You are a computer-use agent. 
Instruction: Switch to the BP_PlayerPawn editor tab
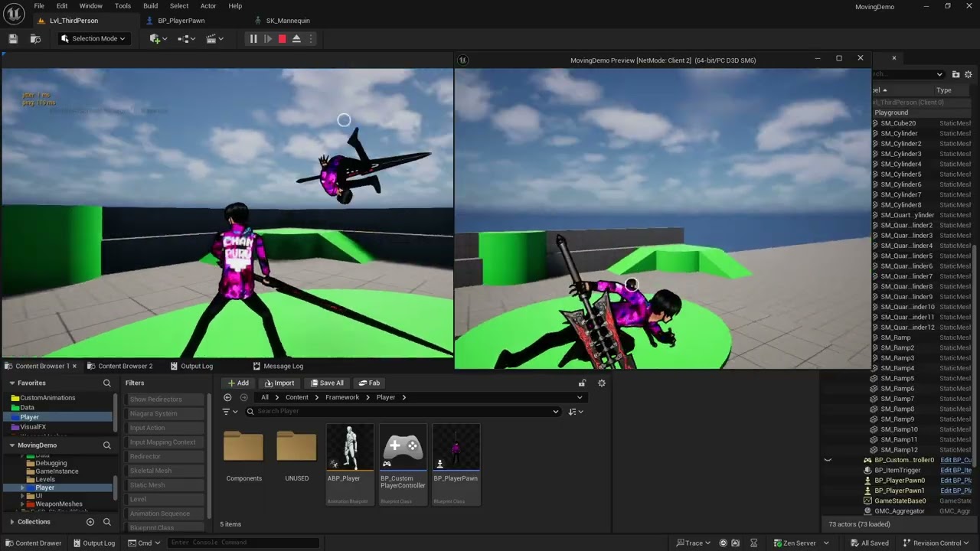[181, 21]
